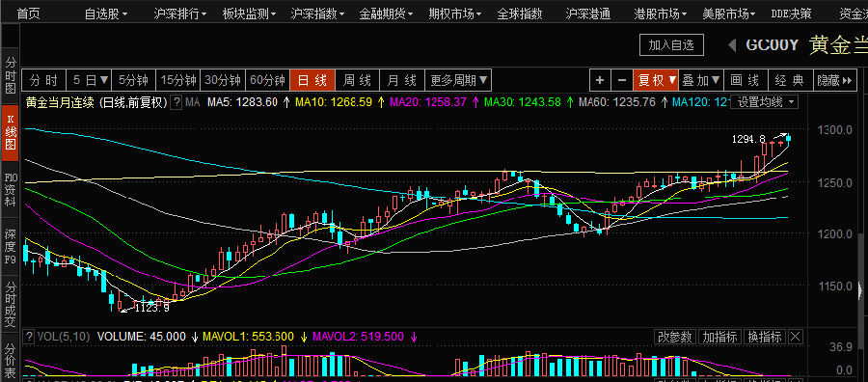The image size is (868, 382).
Task: Collapse side panel via 隐藏 arrows
Action: click(x=835, y=80)
